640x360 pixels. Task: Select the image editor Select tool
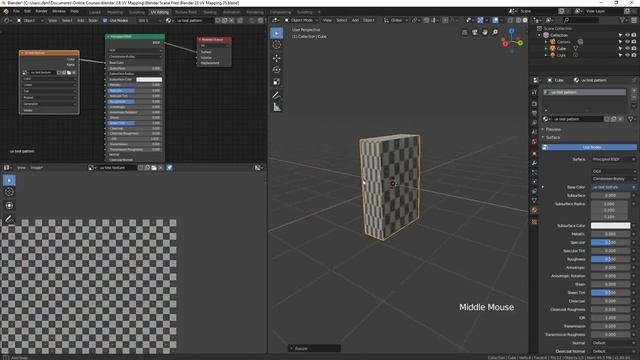[x=9, y=180]
